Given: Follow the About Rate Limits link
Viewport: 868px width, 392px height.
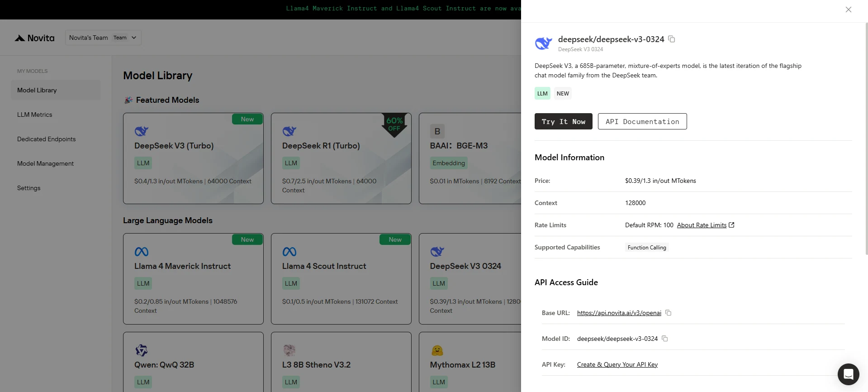Looking at the screenshot, I should pos(702,225).
